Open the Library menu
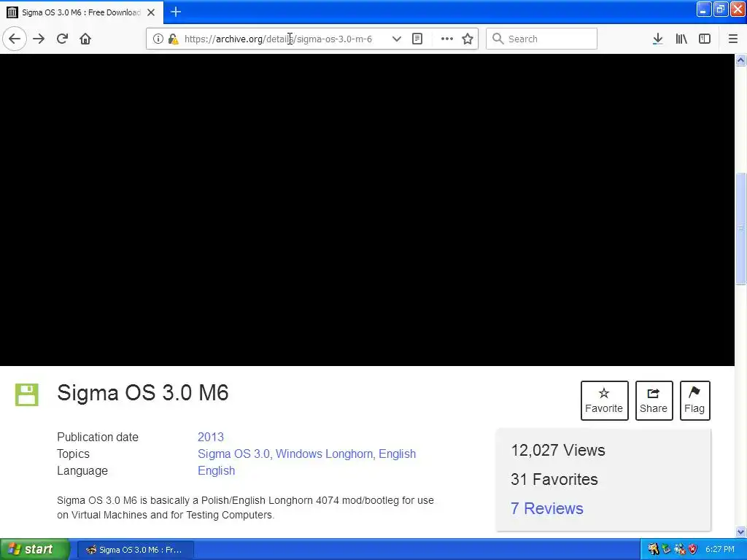 point(681,39)
